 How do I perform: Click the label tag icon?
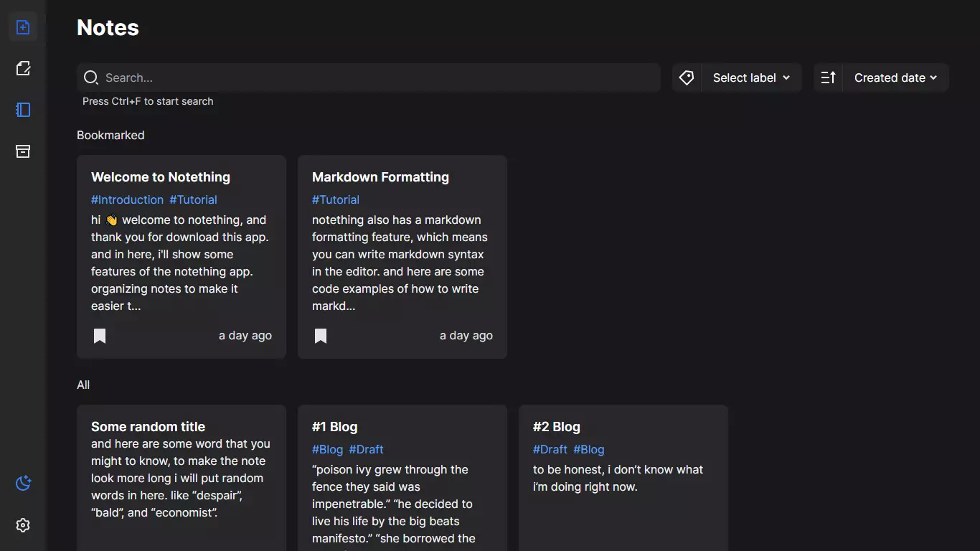pyautogui.click(x=687, y=77)
